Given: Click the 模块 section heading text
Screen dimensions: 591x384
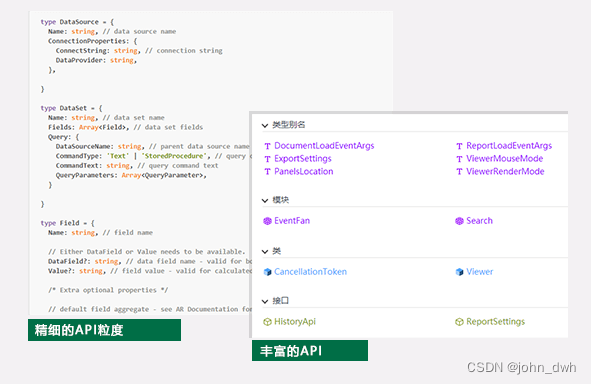Looking at the screenshot, I should (281, 200).
